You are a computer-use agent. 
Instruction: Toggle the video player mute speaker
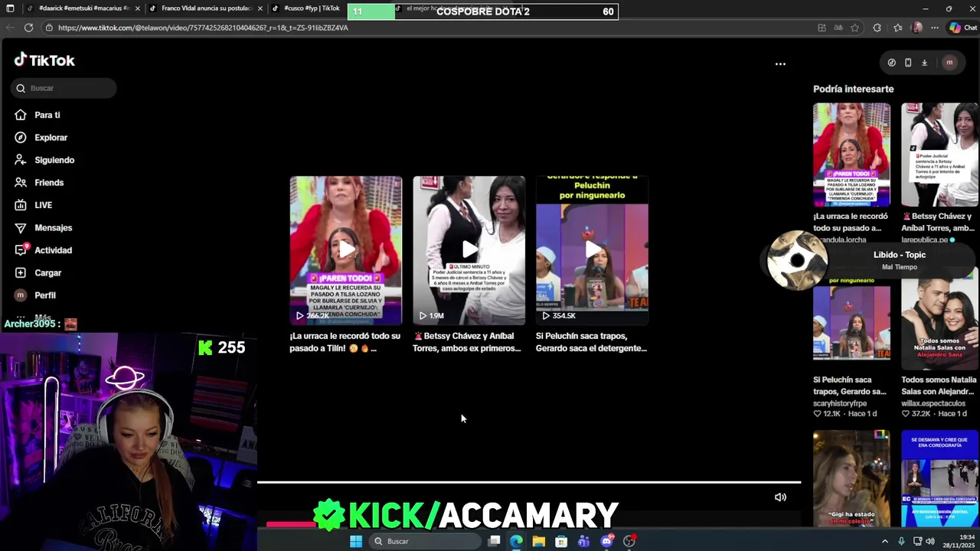coord(780,497)
